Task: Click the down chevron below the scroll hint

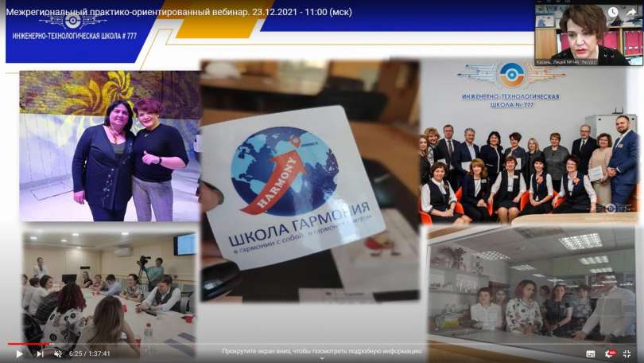Action: [322, 358]
